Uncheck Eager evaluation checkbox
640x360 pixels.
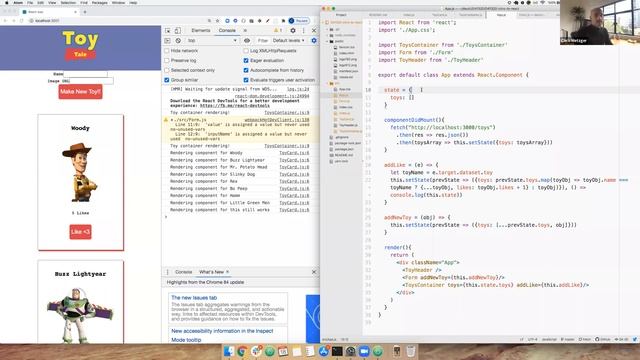click(x=246, y=60)
